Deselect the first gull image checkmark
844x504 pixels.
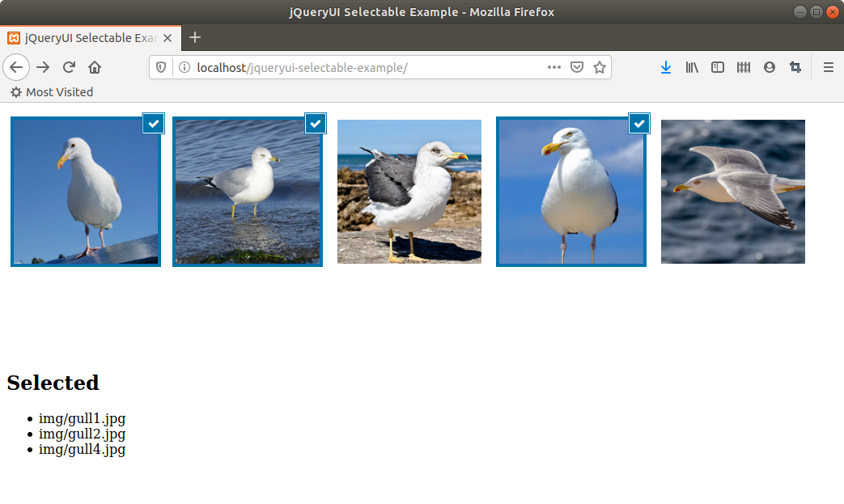pyautogui.click(x=153, y=123)
